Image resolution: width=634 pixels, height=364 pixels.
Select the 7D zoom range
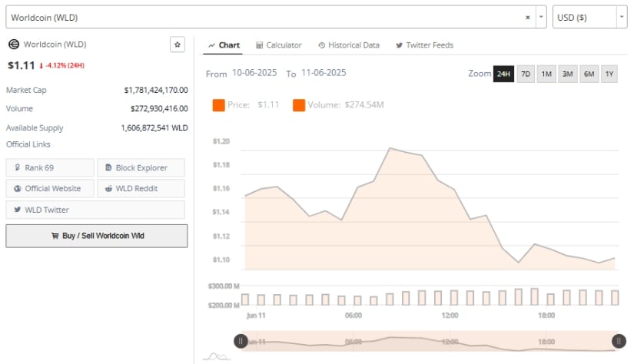click(x=526, y=74)
